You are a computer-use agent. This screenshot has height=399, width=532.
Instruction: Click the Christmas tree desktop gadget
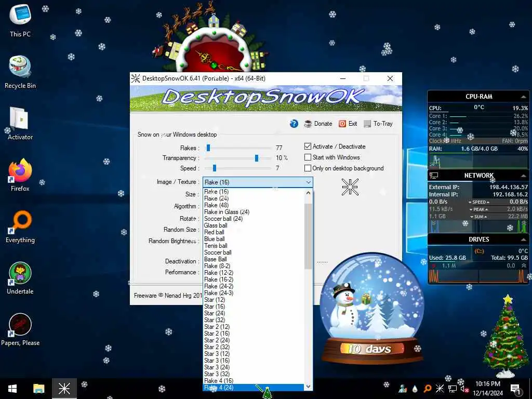click(x=506, y=336)
